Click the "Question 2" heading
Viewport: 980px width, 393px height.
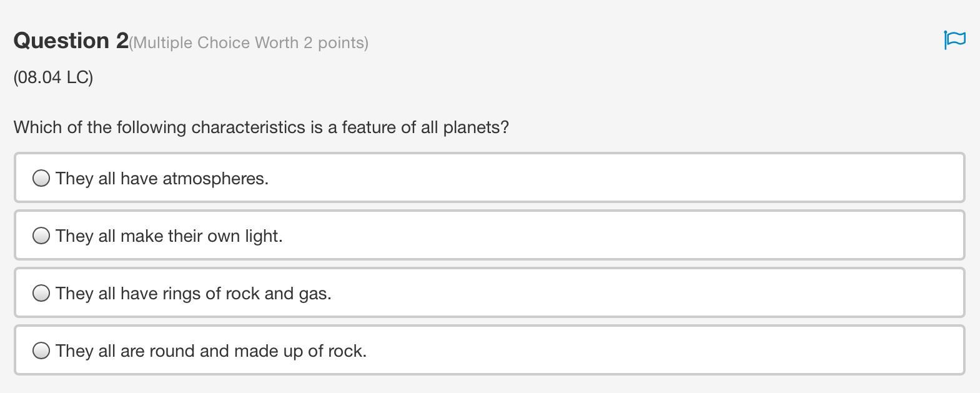point(71,41)
